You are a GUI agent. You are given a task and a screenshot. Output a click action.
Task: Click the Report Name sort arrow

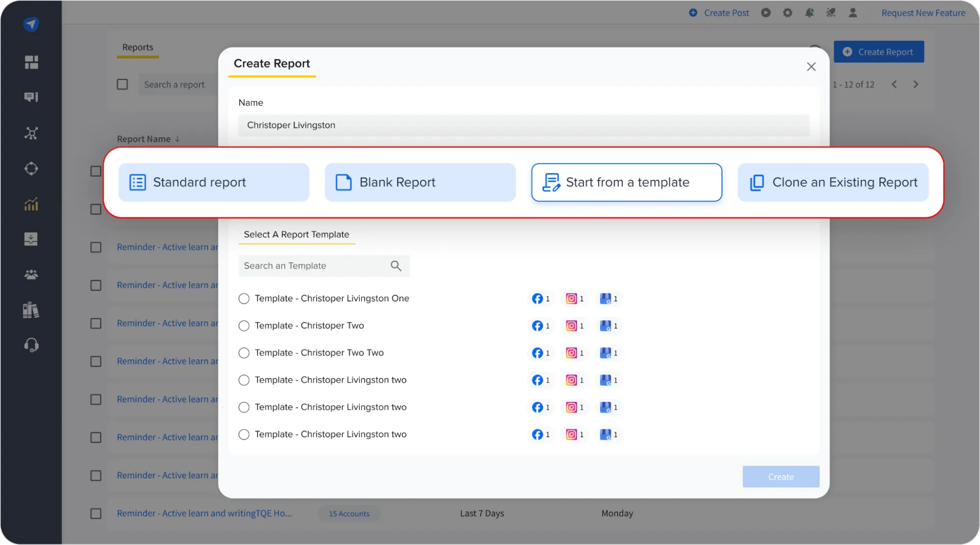[x=177, y=139]
